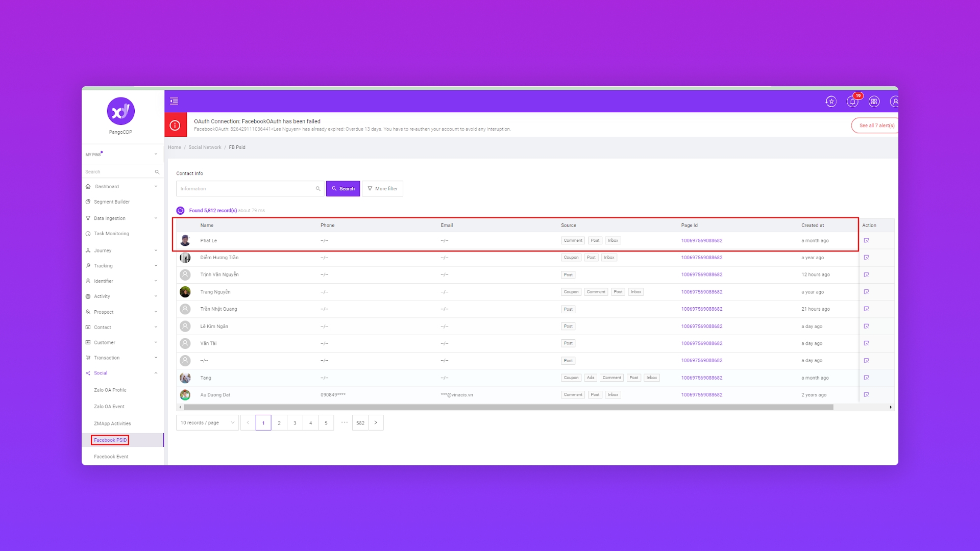Open the More filter button
980x551 pixels.
[x=382, y=189]
